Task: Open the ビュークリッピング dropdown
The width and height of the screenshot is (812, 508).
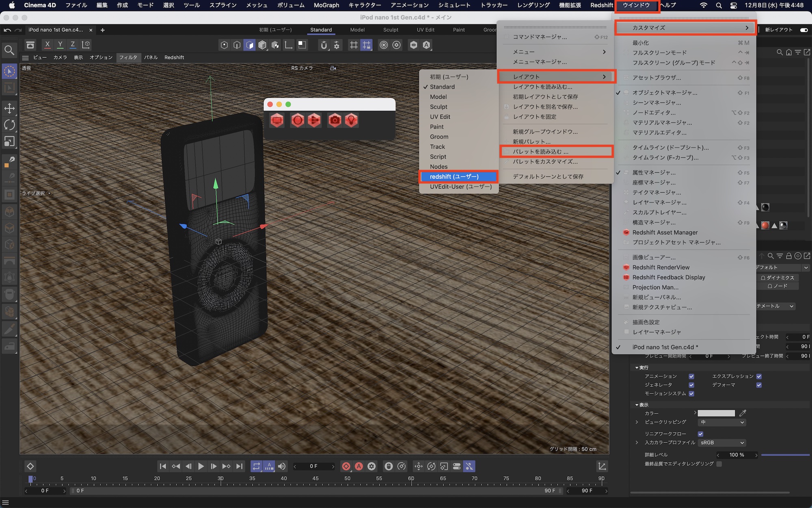Action: pyautogui.click(x=722, y=422)
